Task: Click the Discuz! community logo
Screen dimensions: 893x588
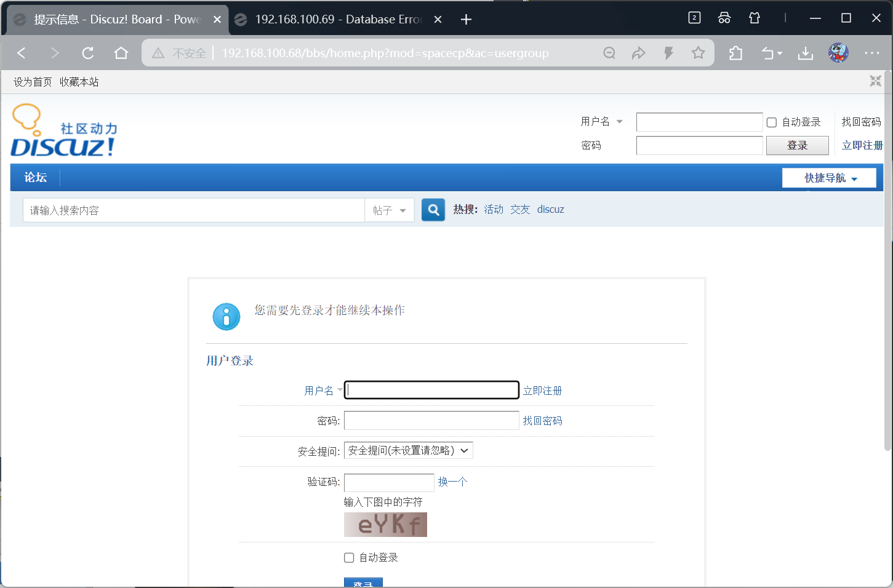Action: 63,129
